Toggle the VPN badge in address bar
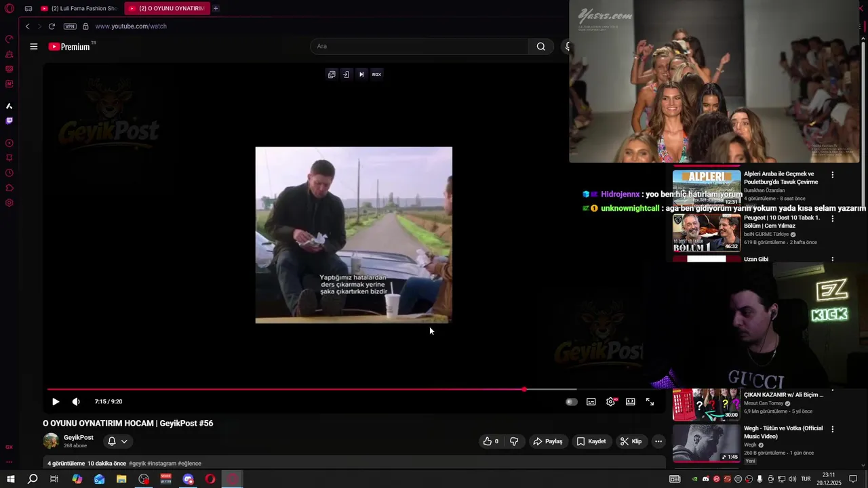 (70, 26)
